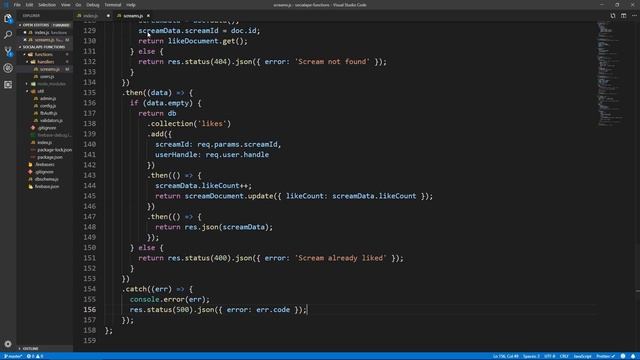This screenshot has width=640, height=360.
Task: Click the VS Code logo icon
Action: 6,5
